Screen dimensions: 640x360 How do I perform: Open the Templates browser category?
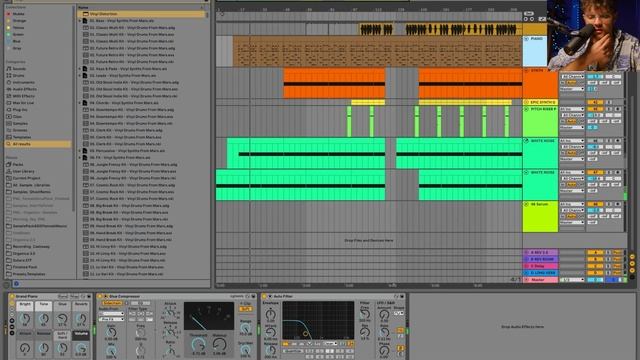pyautogui.click(x=22, y=137)
